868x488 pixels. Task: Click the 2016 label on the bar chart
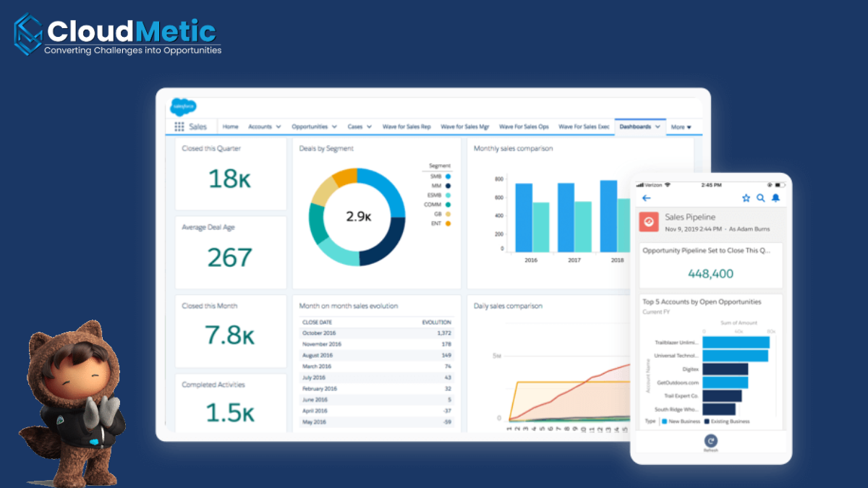pos(532,260)
